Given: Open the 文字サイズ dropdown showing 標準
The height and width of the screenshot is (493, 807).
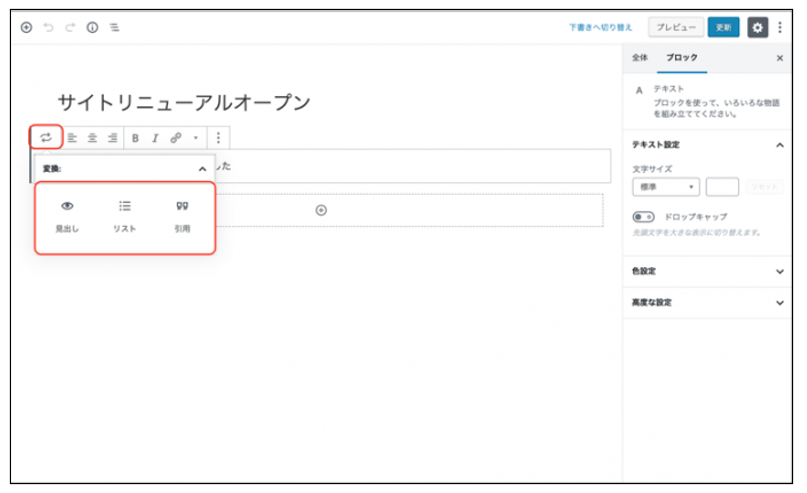Looking at the screenshot, I should [x=665, y=187].
